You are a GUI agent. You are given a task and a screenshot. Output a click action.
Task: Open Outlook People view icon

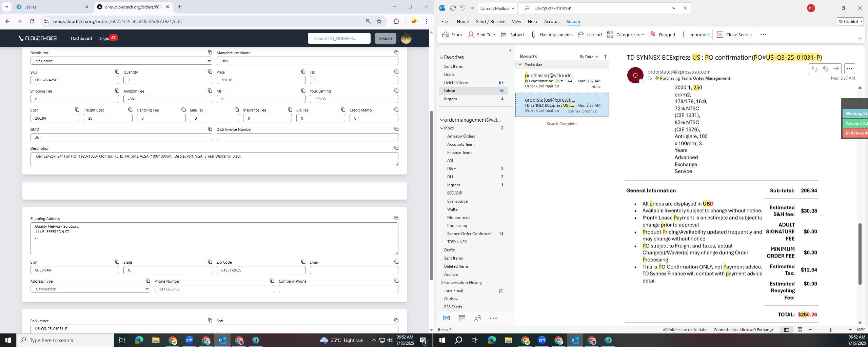477,318
